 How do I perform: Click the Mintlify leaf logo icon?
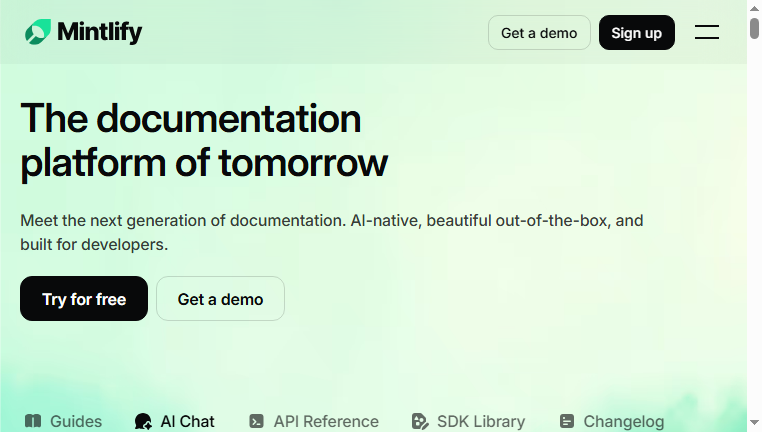(38, 32)
